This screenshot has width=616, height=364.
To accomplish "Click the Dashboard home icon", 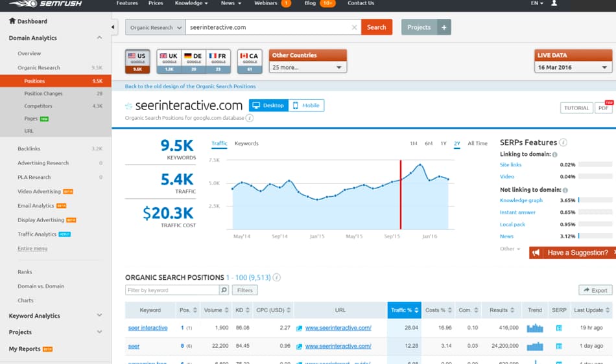I will pos(12,21).
